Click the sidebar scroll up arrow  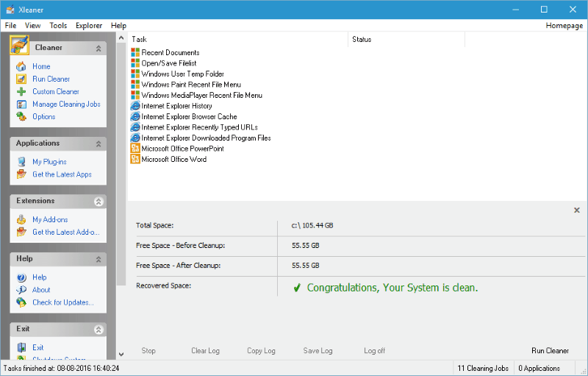(x=121, y=38)
